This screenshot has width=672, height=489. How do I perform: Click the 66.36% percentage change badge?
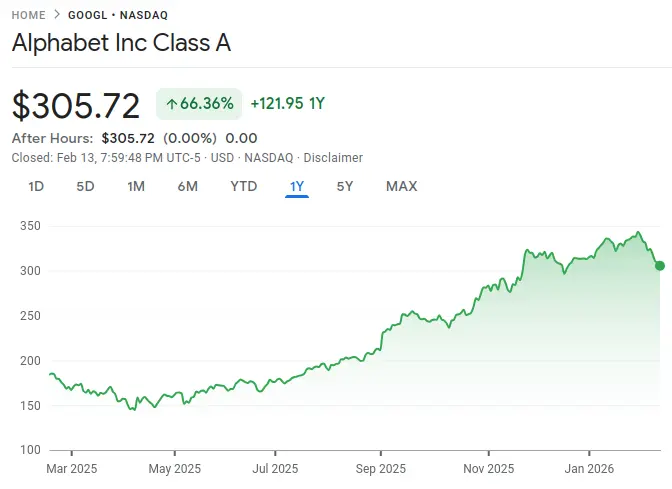200,103
